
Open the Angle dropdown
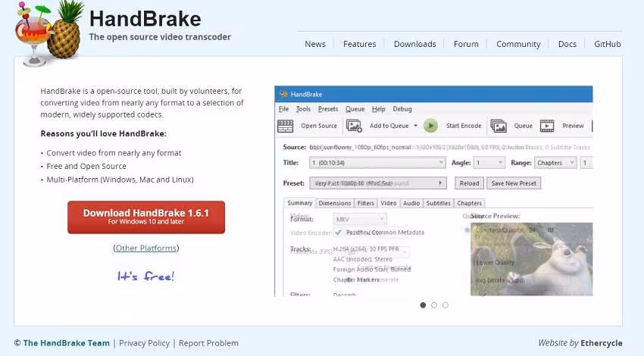(489, 163)
